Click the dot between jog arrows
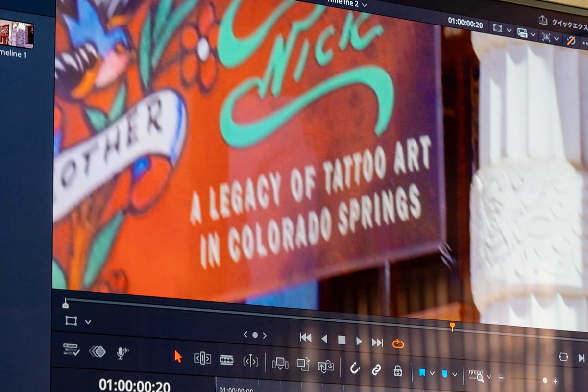Image resolution: width=588 pixels, height=392 pixels. [x=255, y=335]
